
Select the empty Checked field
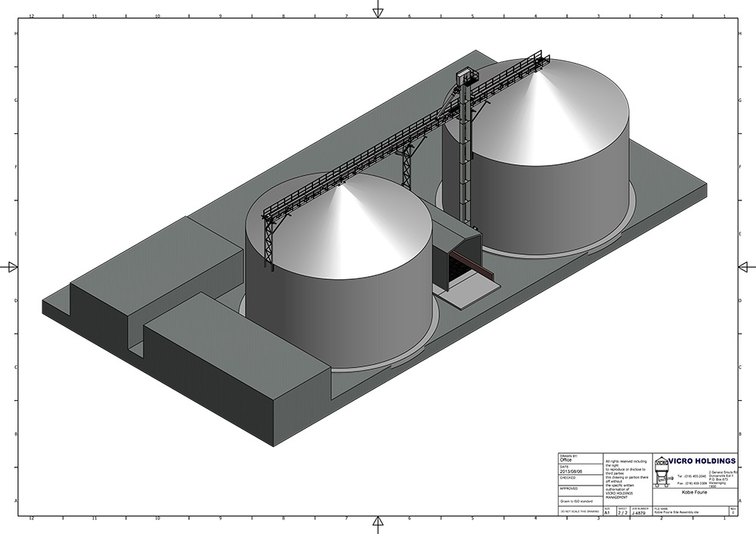coord(579,482)
